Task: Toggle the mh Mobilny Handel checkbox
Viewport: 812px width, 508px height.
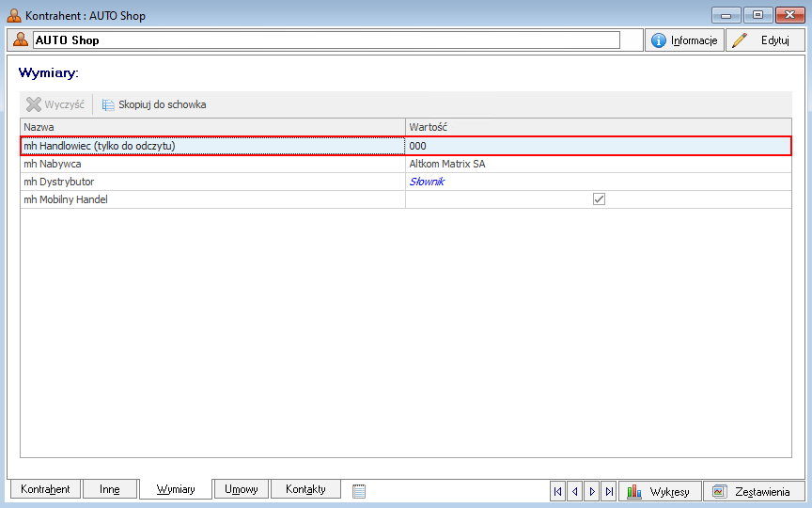Action: pyautogui.click(x=599, y=199)
